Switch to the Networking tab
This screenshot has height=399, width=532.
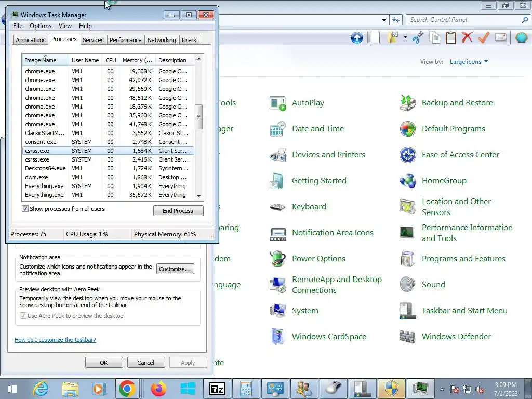pos(162,40)
